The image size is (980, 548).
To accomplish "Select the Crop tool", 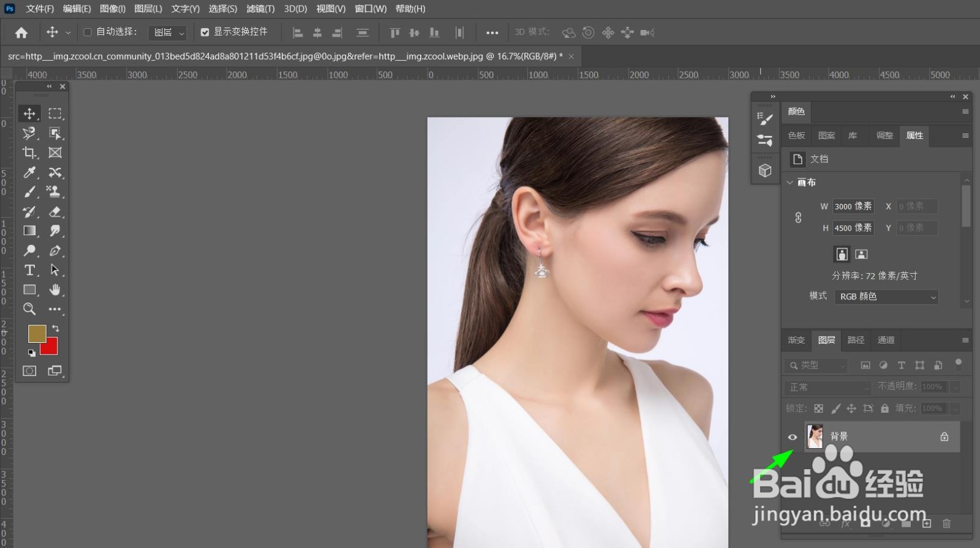I will 29,152.
